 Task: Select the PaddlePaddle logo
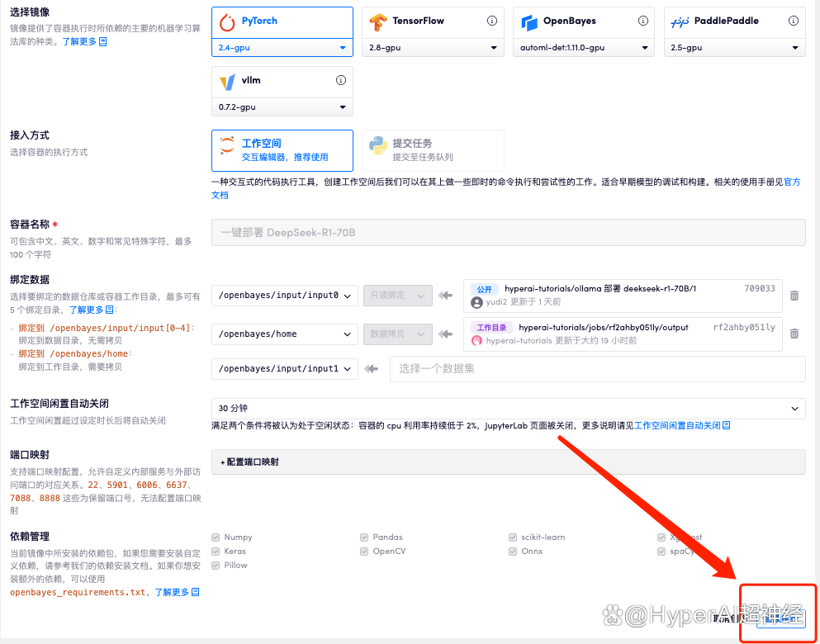(680, 22)
